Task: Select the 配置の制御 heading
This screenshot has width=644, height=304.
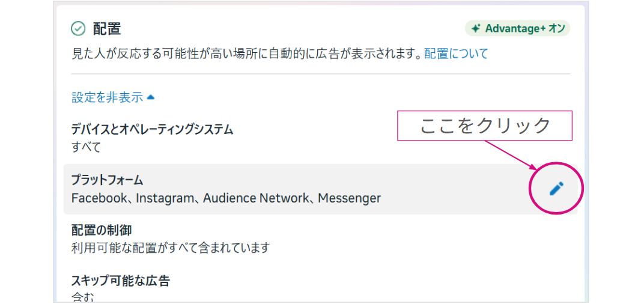Action: 101,230
